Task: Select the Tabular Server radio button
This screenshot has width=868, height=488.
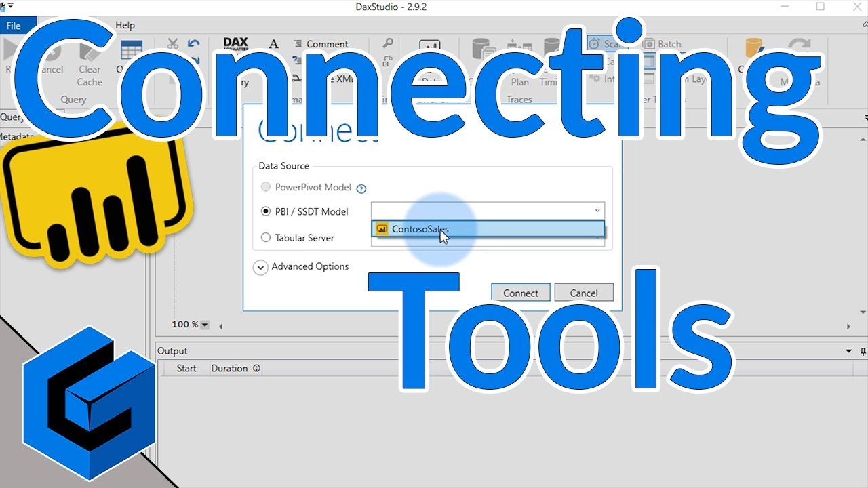Action: [x=266, y=238]
